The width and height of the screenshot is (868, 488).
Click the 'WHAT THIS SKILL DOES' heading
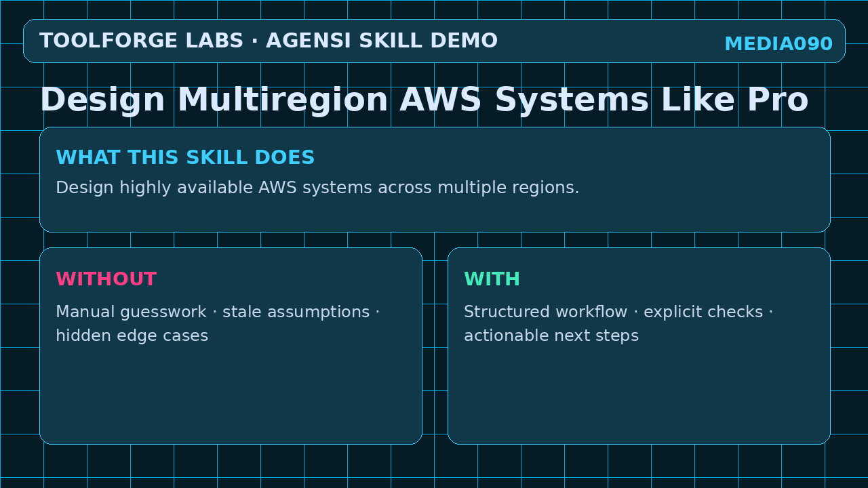pyautogui.click(x=185, y=157)
